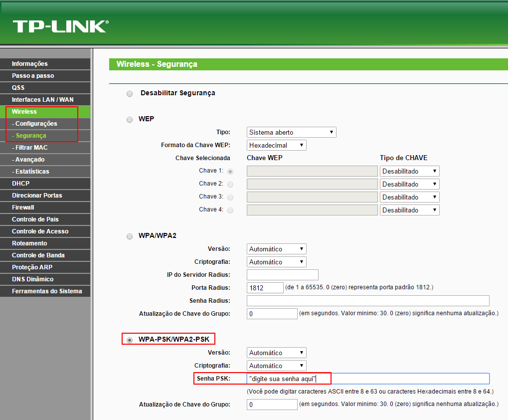Click the TP-LINK logo
The height and width of the screenshot is (420, 508).
[61, 26]
